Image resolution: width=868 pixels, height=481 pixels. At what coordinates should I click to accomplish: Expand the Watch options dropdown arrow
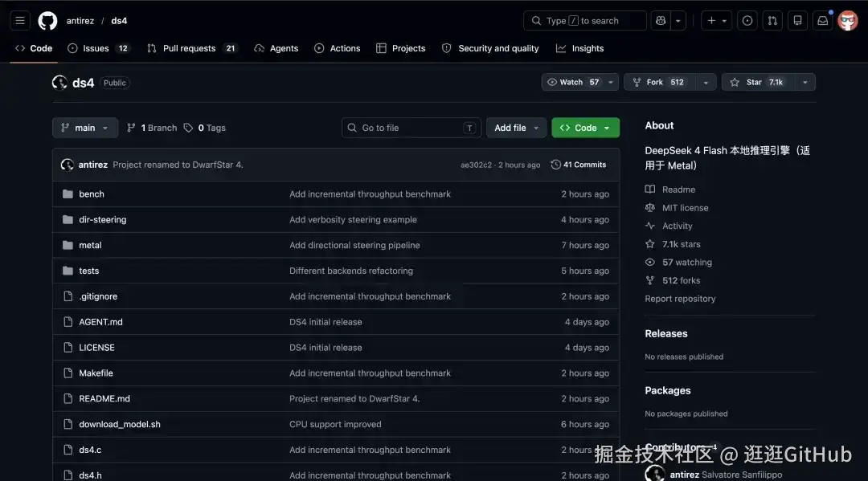(x=611, y=82)
